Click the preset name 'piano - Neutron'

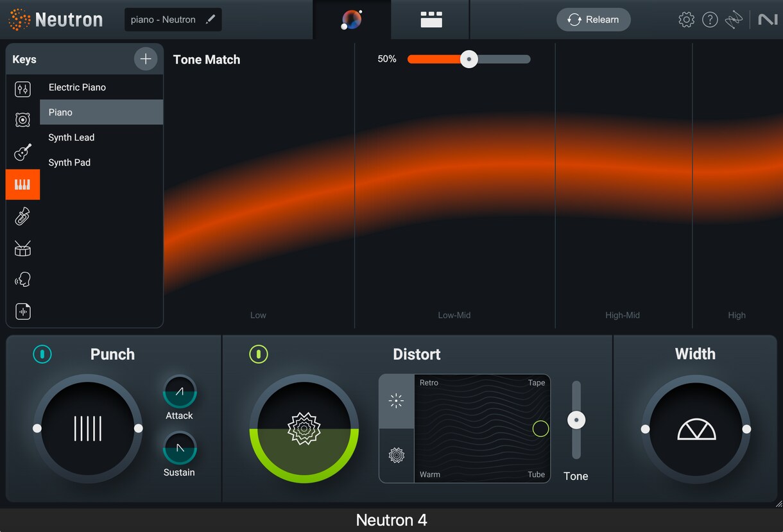tap(163, 19)
